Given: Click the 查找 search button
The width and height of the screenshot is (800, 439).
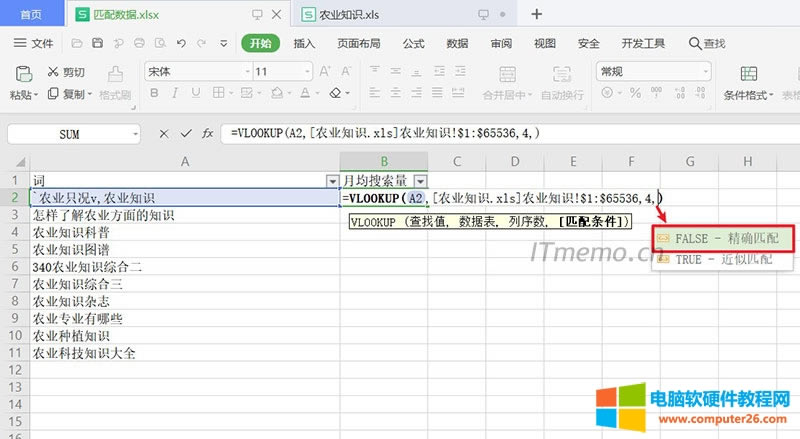Looking at the screenshot, I should tap(707, 43).
